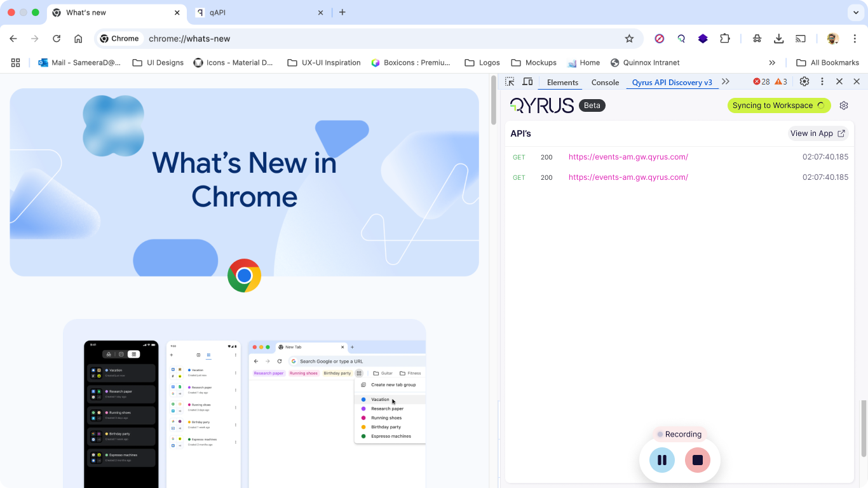Image resolution: width=868 pixels, height=488 pixels.
Task: Click the orange warning count badge showing 3
Action: tap(781, 81)
